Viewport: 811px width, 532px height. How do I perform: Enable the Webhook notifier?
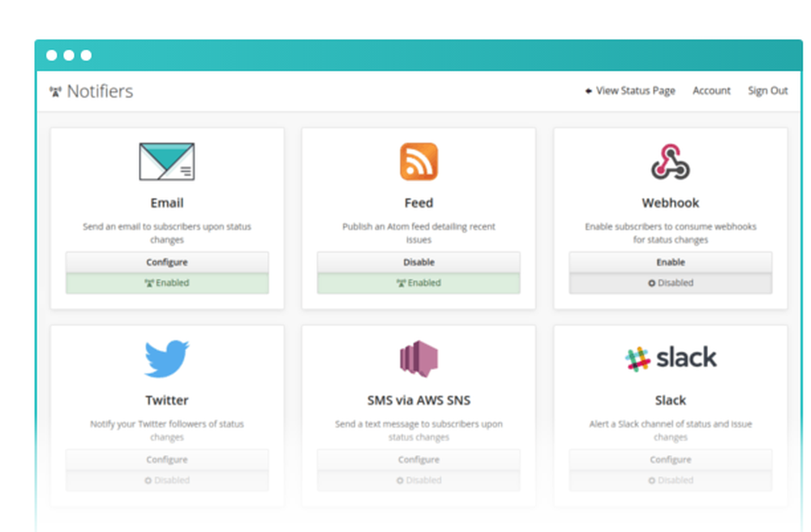tap(671, 262)
